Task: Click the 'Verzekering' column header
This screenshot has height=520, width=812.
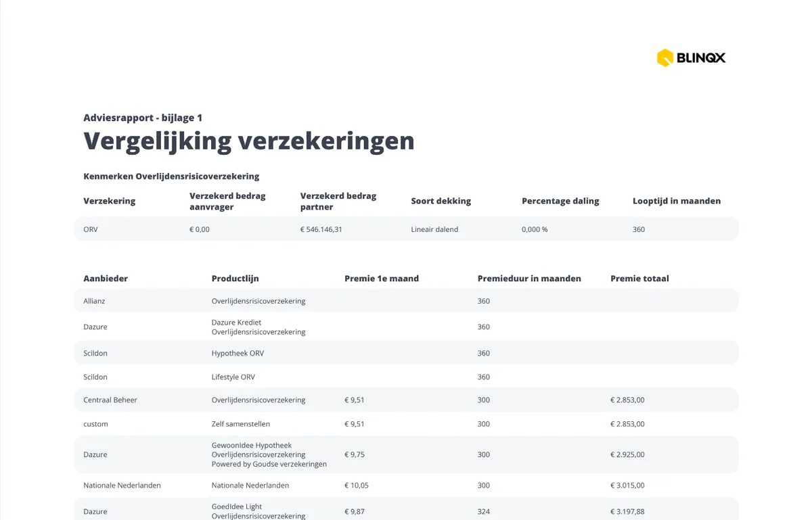Action: [110, 201]
